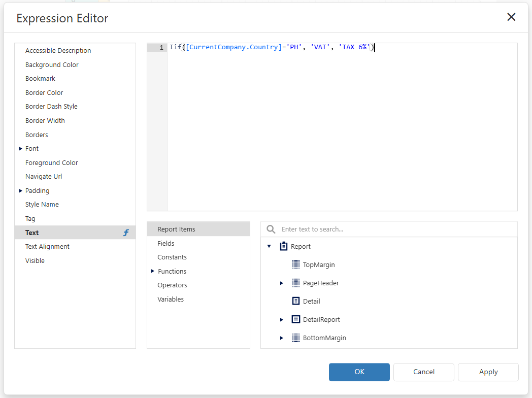532x398 pixels.
Task: Collapse the Report tree node
Action: 269,246
